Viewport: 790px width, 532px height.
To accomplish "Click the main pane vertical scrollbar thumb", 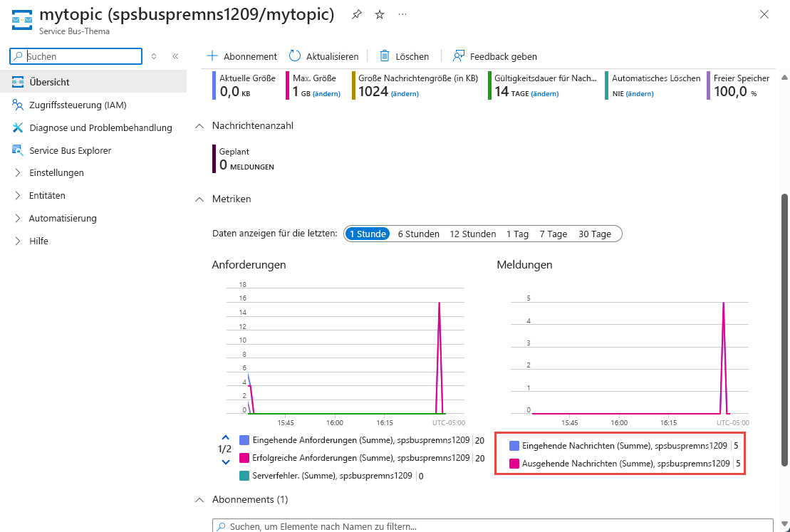I will point(784,330).
